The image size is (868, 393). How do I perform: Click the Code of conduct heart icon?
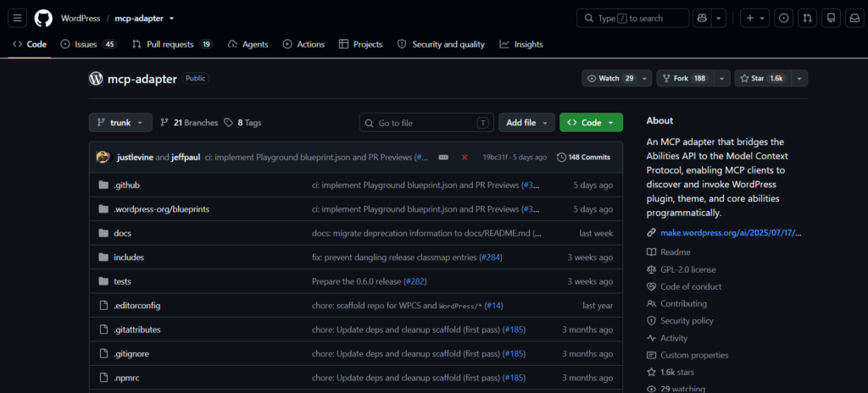pyautogui.click(x=652, y=287)
